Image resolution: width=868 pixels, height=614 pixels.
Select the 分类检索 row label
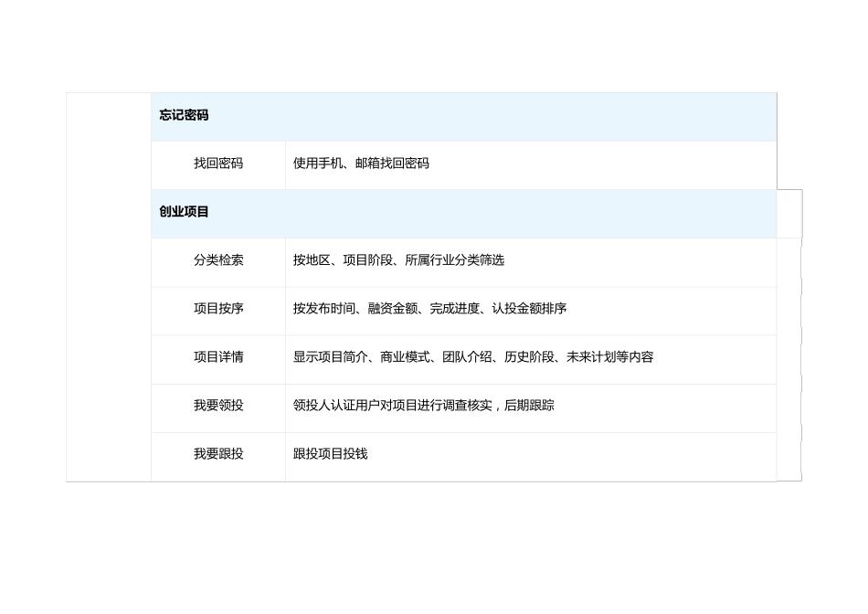coord(218,260)
